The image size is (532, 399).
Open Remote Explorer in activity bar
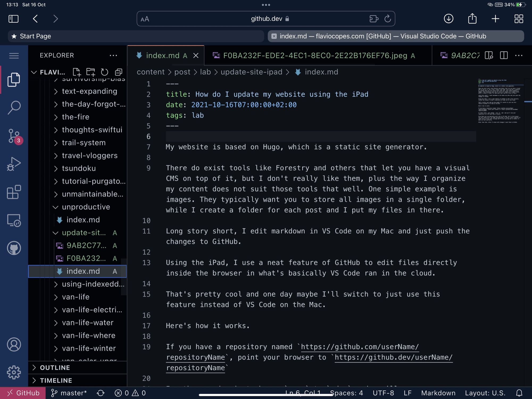pos(14,220)
